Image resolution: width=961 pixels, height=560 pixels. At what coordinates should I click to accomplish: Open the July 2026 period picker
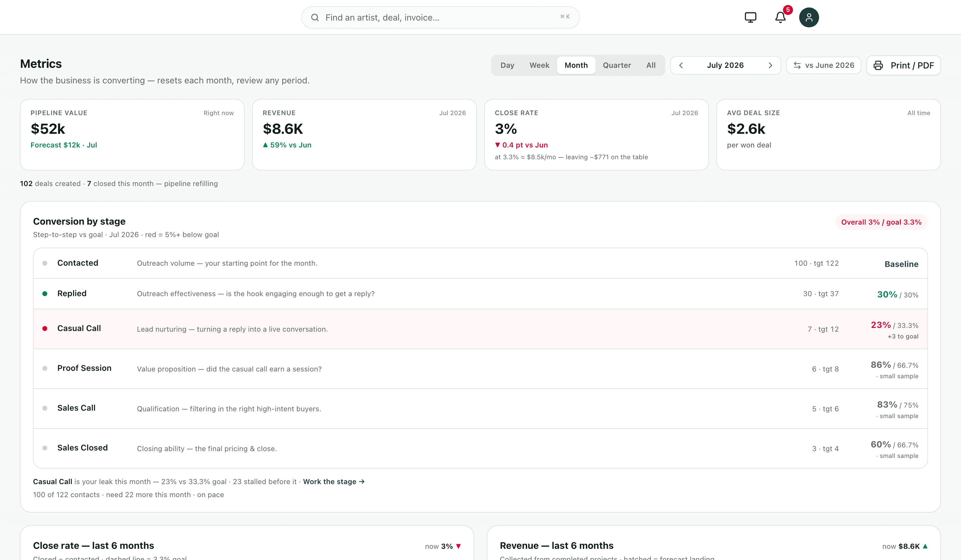[725, 66]
